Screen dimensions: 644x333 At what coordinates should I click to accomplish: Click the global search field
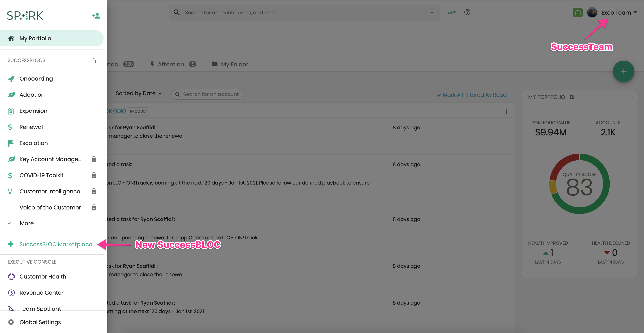[x=305, y=12]
